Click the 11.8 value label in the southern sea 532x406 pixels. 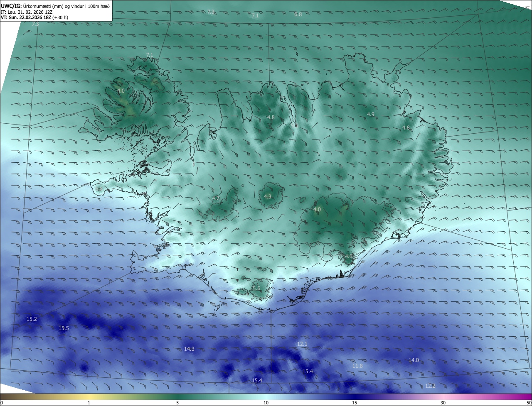357,366
